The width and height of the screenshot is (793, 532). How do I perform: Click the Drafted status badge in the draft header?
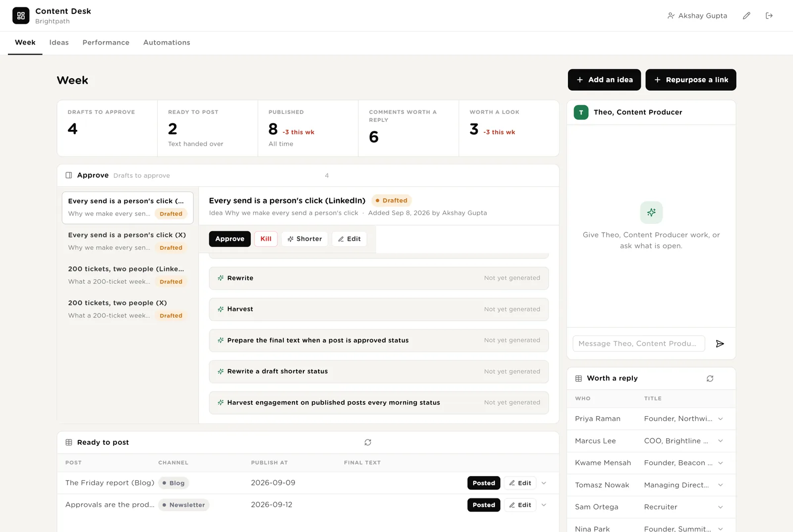pyautogui.click(x=392, y=201)
